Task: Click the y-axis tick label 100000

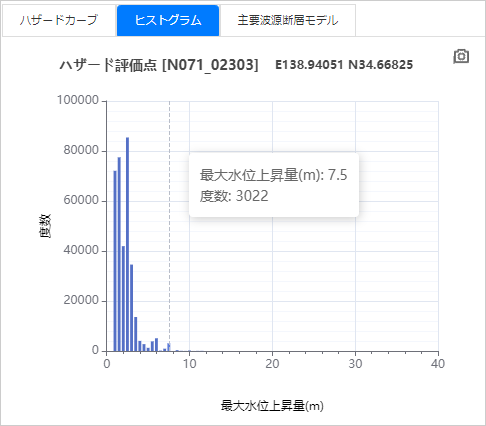Action: pos(78,100)
